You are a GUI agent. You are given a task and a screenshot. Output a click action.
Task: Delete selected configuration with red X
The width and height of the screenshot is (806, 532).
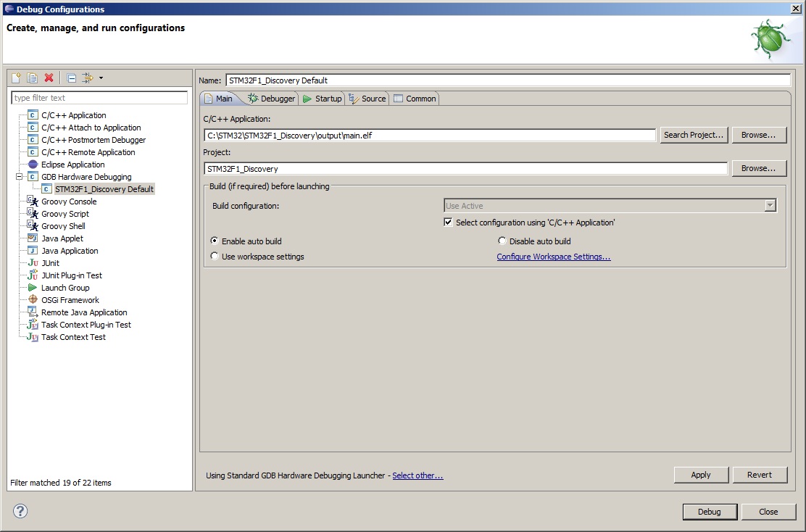click(x=49, y=78)
